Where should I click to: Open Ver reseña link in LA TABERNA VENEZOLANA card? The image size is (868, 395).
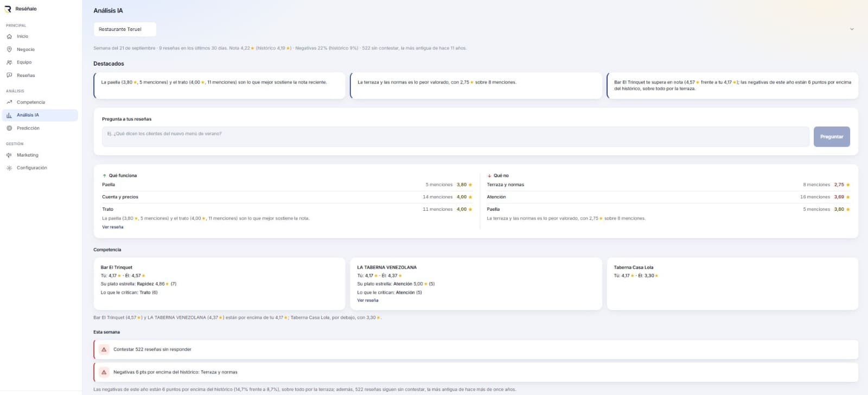(368, 300)
